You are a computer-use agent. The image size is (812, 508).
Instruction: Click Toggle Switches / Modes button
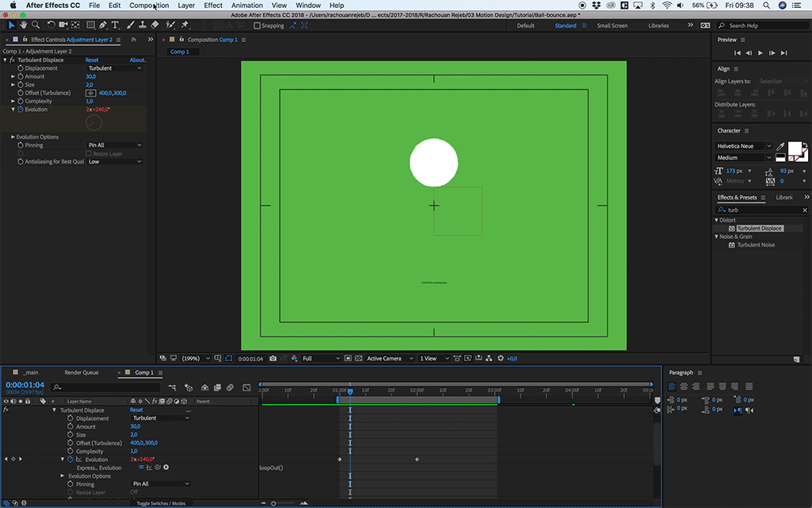click(161, 503)
